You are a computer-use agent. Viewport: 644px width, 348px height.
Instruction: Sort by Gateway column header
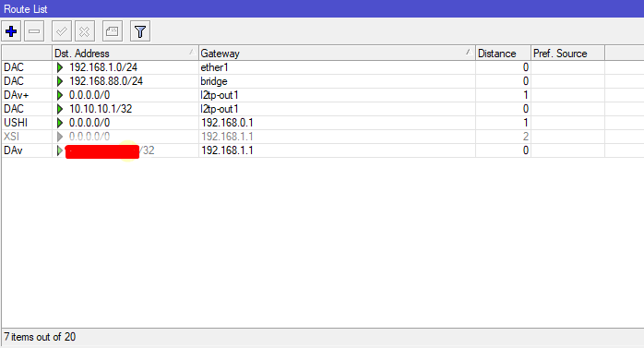[x=337, y=54]
